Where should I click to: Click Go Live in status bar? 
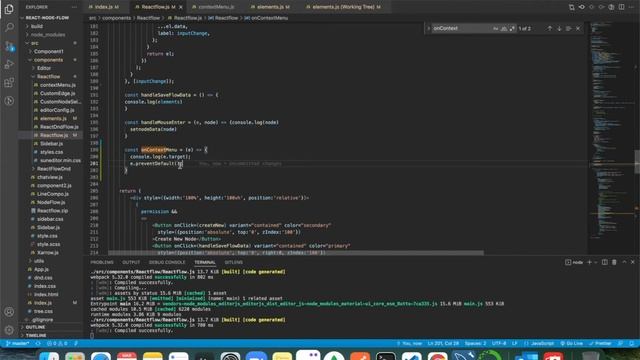[571, 344]
